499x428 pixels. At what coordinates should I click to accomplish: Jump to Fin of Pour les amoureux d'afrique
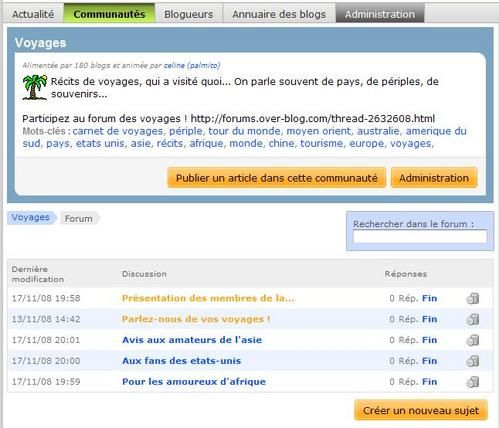pos(430,382)
